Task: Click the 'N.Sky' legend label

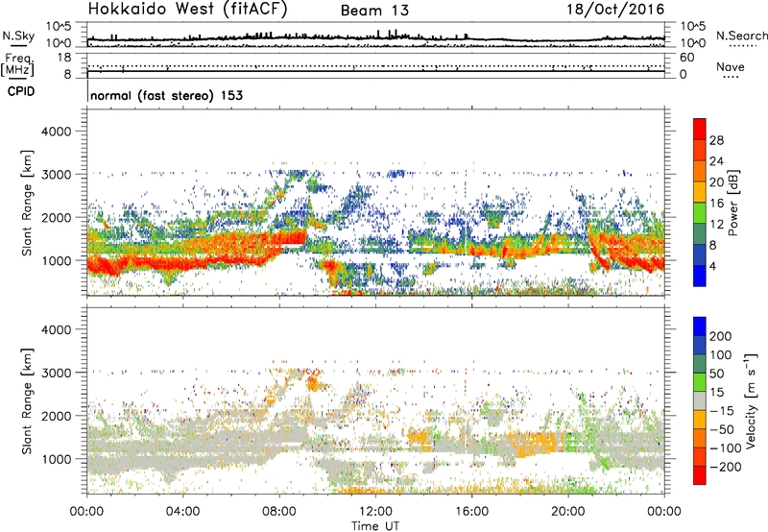Action: coord(18,36)
